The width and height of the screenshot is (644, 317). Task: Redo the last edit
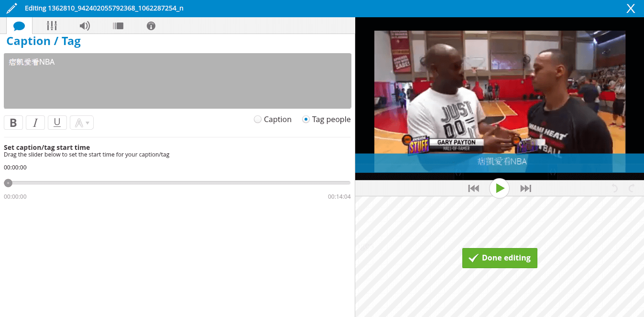(632, 188)
